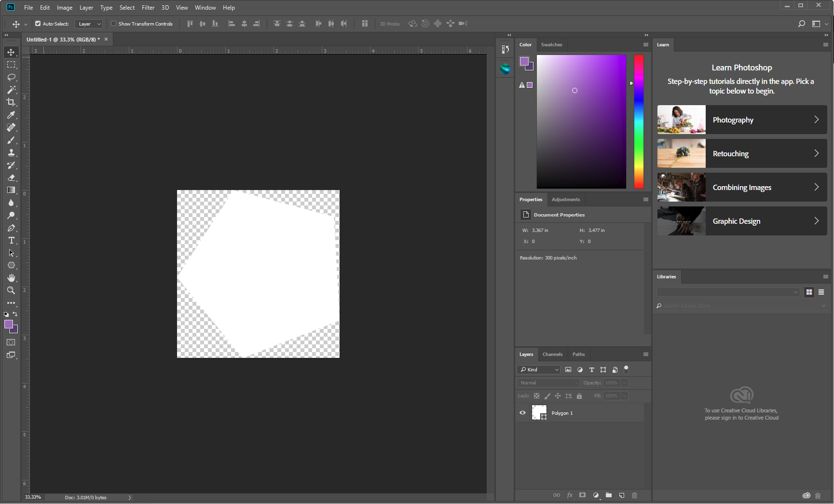Toggle Auto-Select checkbox

click(x=38, y=24)
